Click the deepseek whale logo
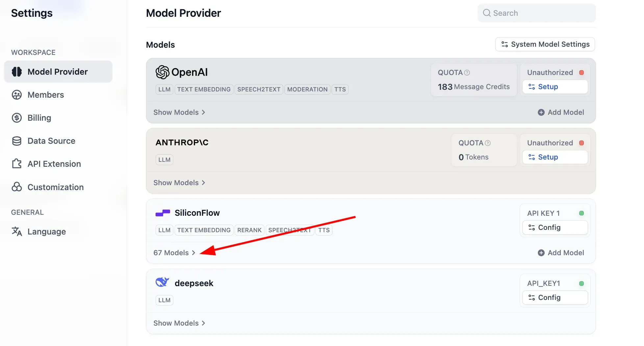This screenshot has width=644, height=346. click(162, 283)
